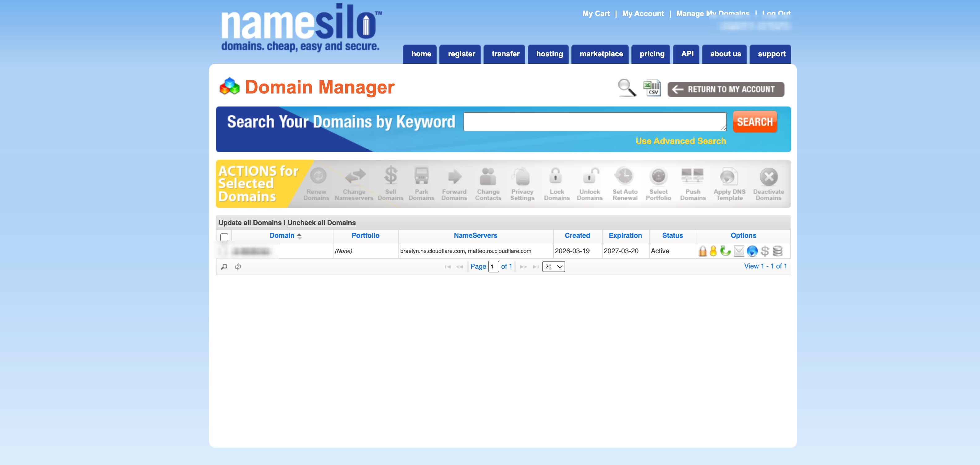Screen dimensions: 980x465
Task: Click the small search icon in table footer
Action: 224,267
